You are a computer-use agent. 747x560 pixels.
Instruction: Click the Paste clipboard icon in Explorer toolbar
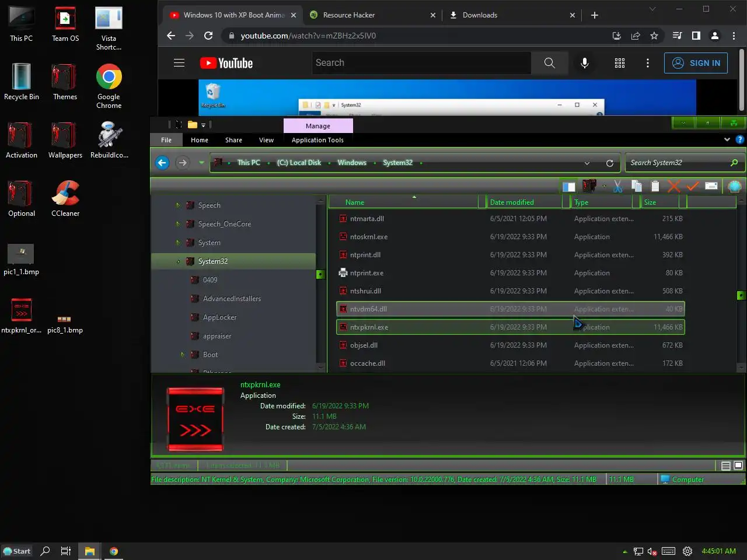655,186
